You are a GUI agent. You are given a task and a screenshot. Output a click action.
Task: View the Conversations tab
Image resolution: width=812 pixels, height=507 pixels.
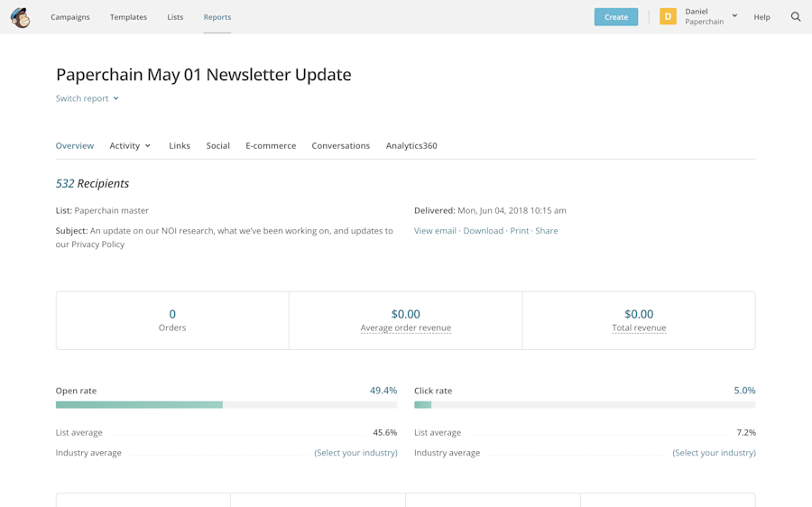341,146
